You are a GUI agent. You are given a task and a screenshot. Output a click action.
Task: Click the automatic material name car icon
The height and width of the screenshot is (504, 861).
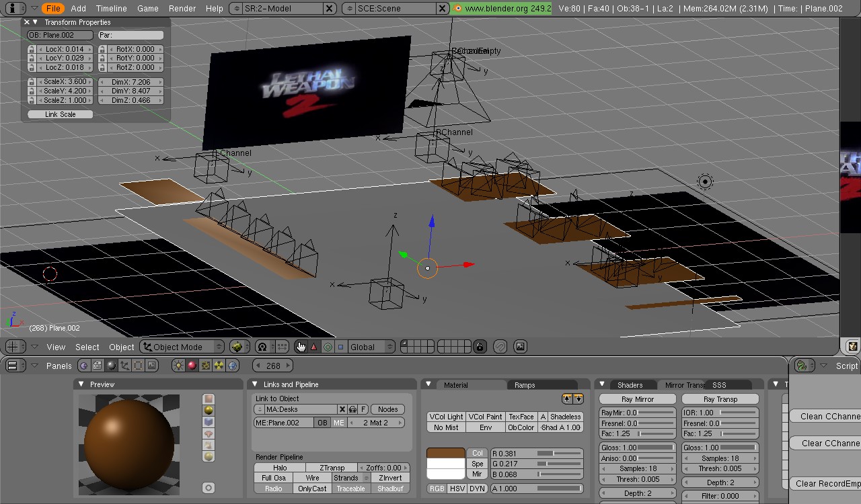pyautogui.click(x=352, y=409)
